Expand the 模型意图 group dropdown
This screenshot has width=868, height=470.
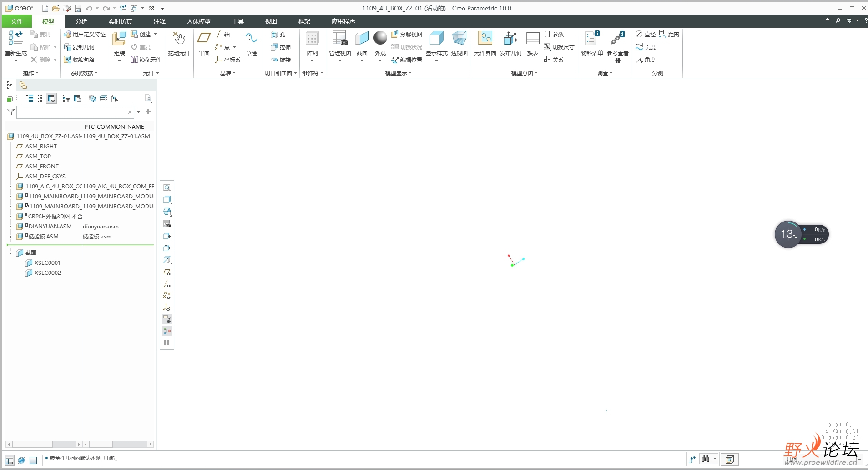(524, 73)
